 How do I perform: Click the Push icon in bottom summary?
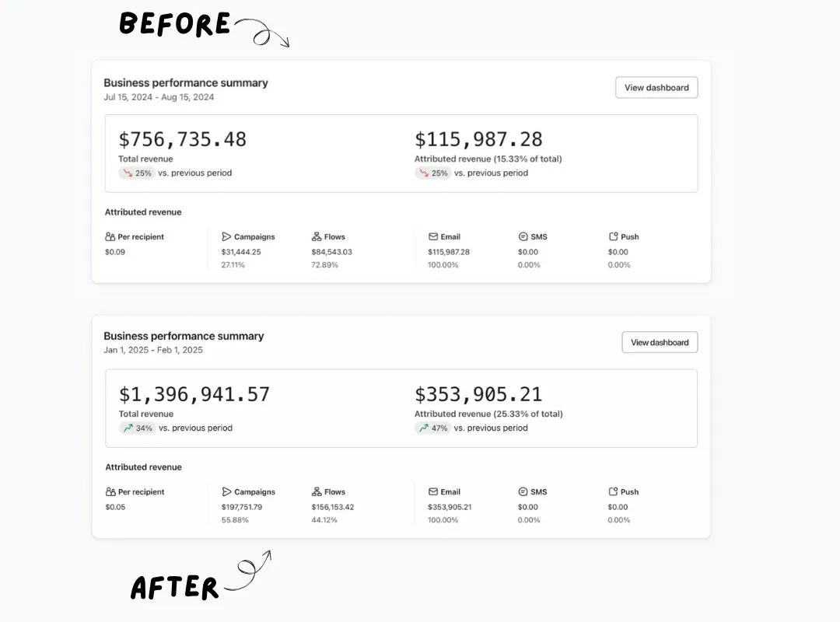coord(613,491)
